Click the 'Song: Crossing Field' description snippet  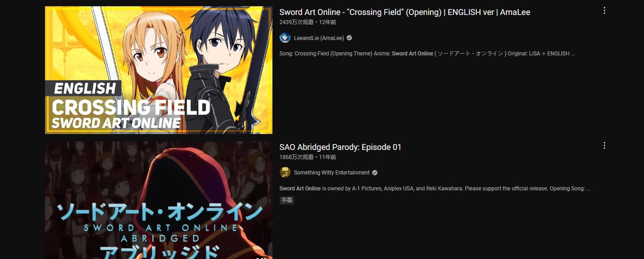tap(427, 54)
